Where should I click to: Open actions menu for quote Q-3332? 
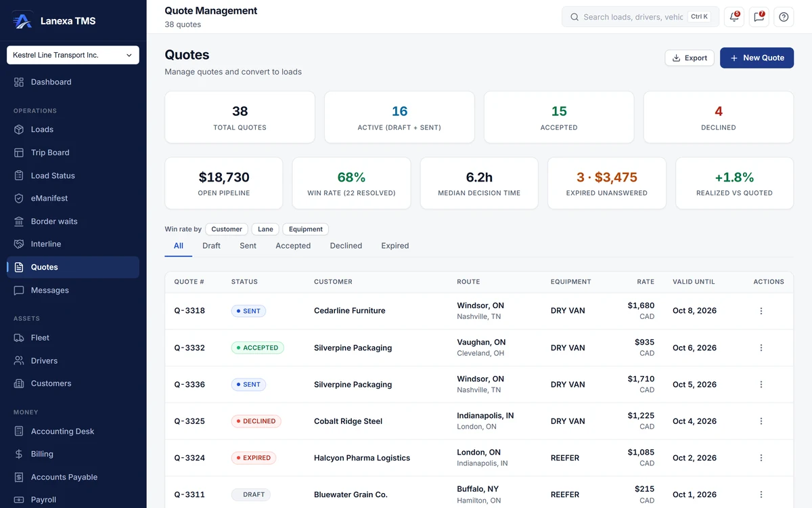tap(761, 347)
